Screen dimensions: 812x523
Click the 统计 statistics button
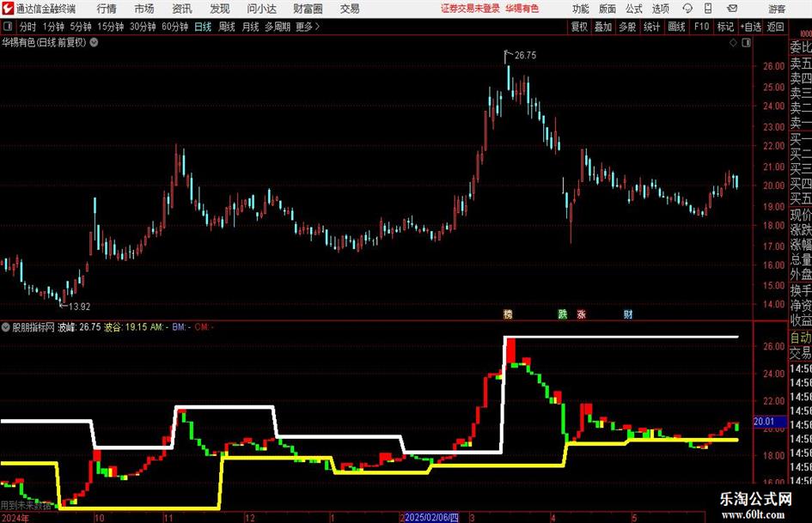pos(651,27)
